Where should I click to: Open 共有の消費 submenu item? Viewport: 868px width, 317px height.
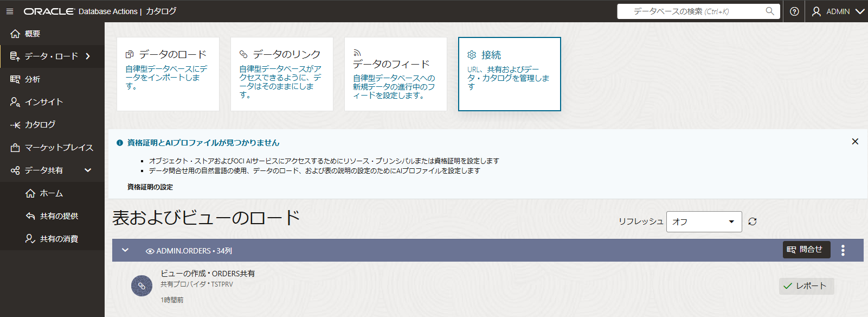[x=52, y=239]
